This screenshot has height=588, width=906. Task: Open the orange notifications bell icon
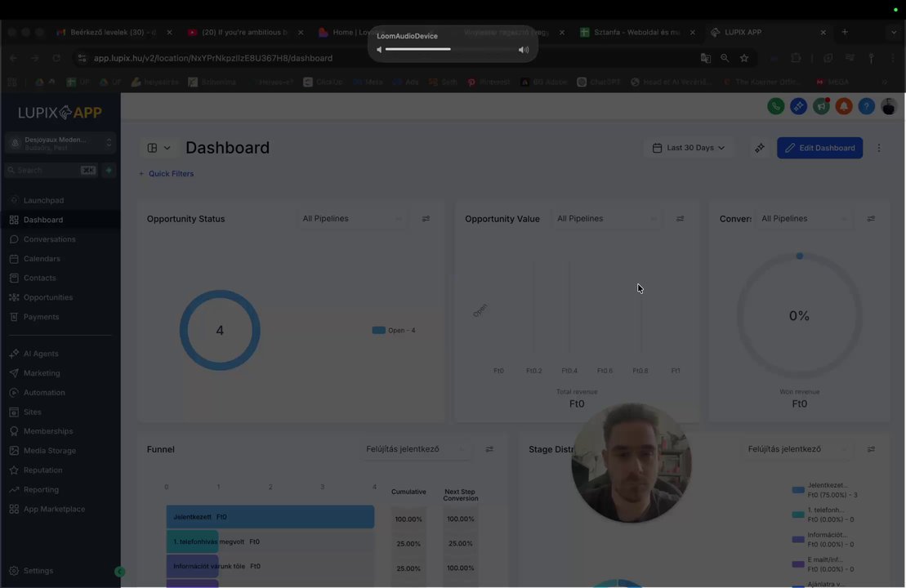coord(844,106)
